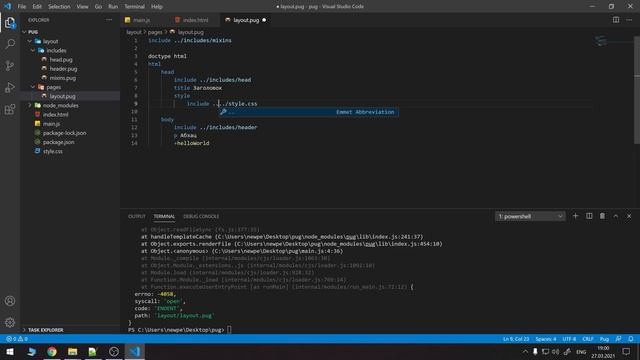The image size is (640, 360).
Task: Split the terminal panel
Action: coord(589,216)
